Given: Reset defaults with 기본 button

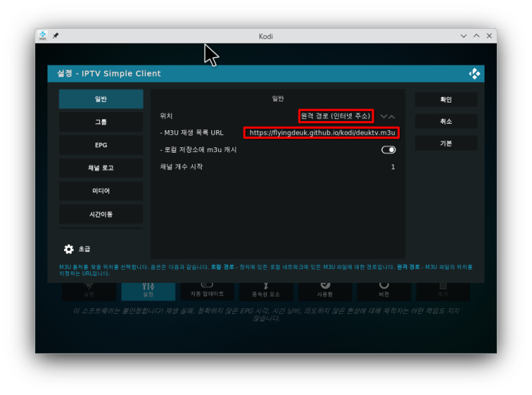Looking at the screenshot, I should click(446, 143).
